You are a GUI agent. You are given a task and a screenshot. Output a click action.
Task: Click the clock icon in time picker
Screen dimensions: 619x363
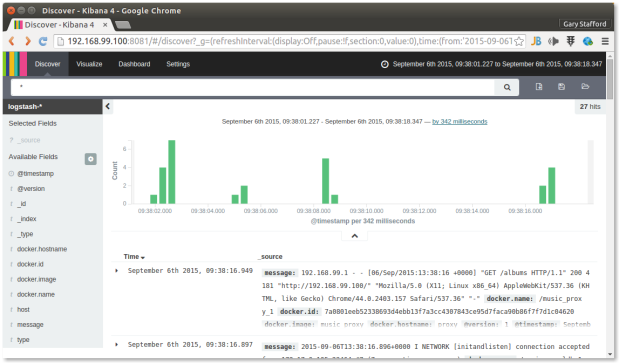[385, 64]
